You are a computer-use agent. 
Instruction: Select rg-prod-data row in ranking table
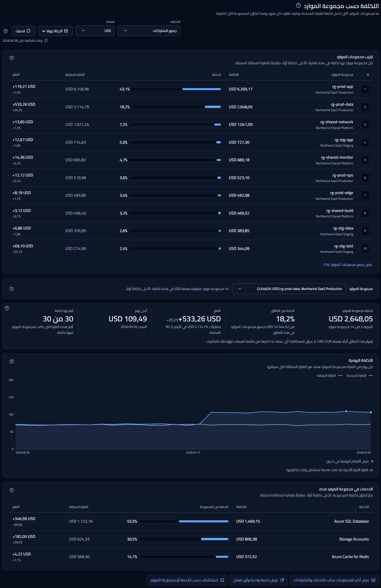(190, 107)
